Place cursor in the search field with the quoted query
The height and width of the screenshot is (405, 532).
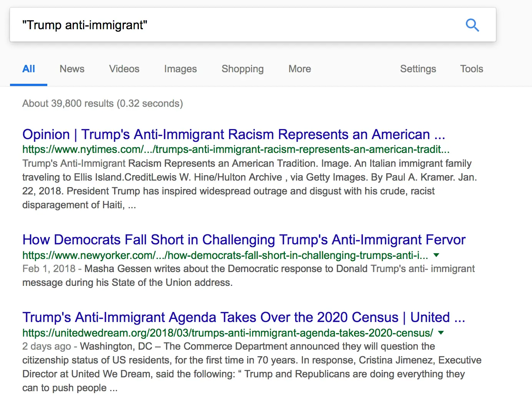click(x=231, y=25)
